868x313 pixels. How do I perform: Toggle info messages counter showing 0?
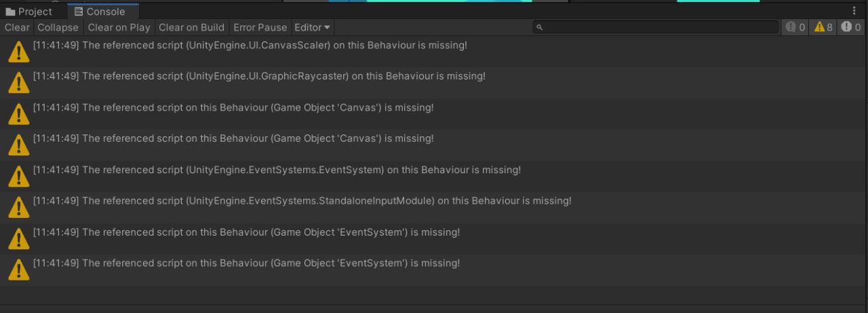[x=796, y=28]
